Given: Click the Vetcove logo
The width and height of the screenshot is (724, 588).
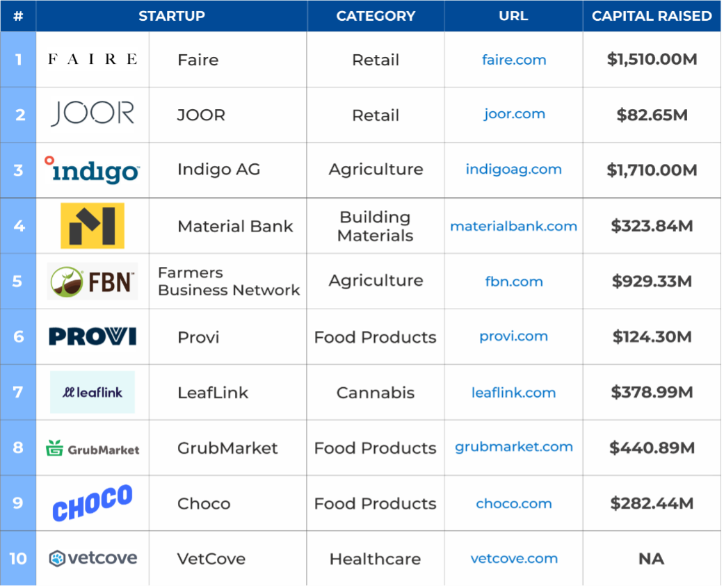Looking at the screenshot, I should [x=92, y=558].
